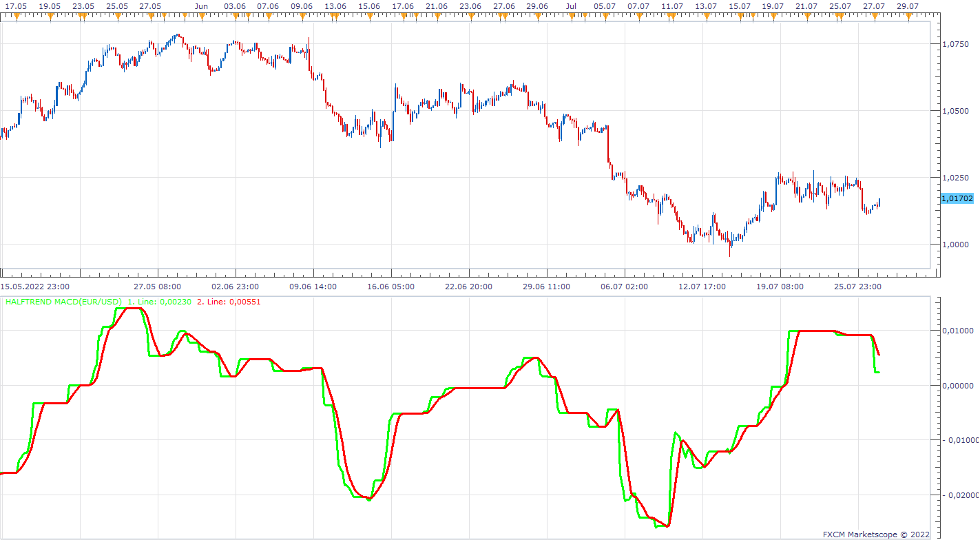Click the 17.06 date label on top axis
The width and height of the screenshot is (980, 540).
coord(403,6)
